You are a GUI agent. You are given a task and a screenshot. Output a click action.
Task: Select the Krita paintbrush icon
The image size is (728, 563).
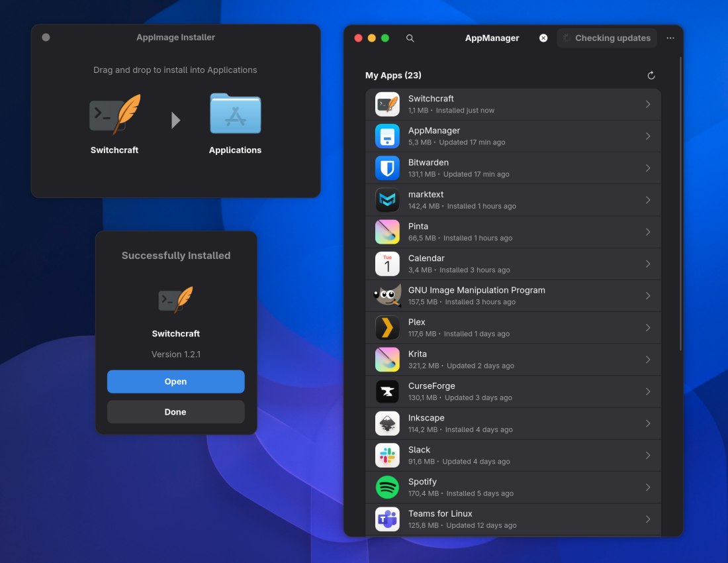point(387,359)
